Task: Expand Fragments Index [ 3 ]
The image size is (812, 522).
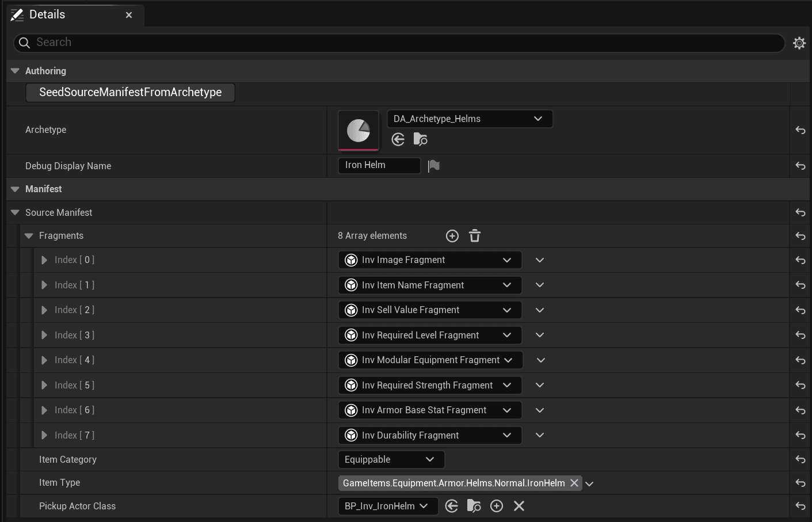Action: pos(44,335)
